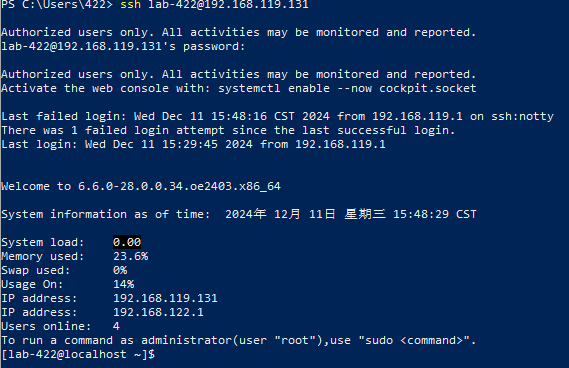Click the IP address 192.168.122.1 value
This screenshot has height=368, width=569.
click(158, 312)
